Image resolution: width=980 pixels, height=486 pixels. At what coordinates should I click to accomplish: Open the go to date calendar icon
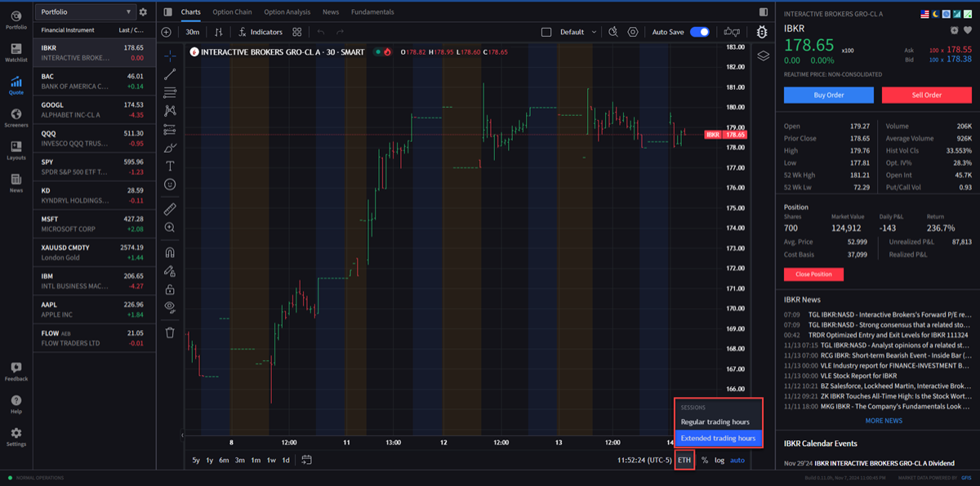point(306,460)
